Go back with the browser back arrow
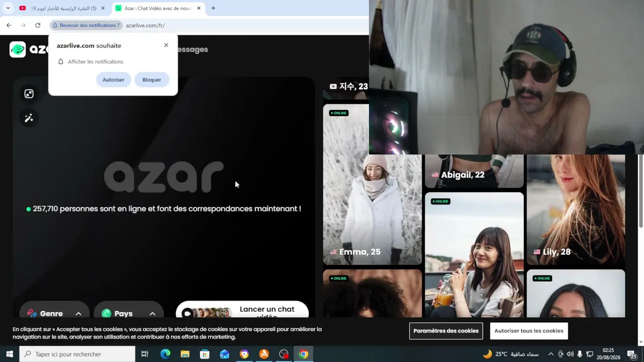The image size is (644, 362). pyautogui.click(x=9, y=25)
